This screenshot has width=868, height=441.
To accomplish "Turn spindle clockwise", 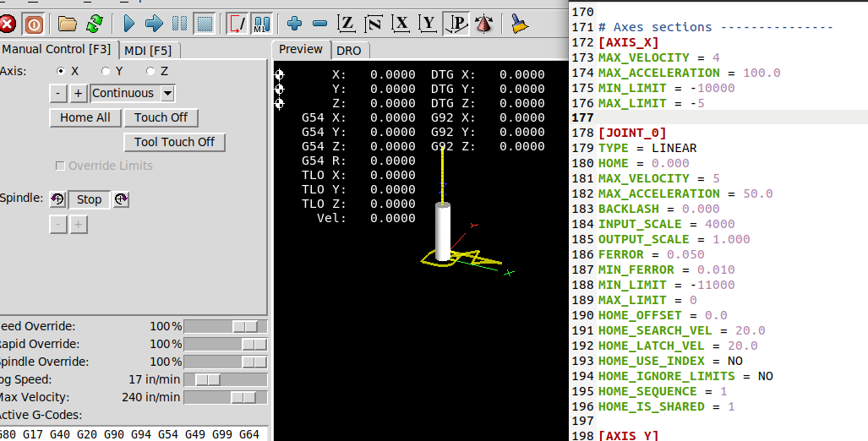I will pyautogui.click(x=121, y=199).
